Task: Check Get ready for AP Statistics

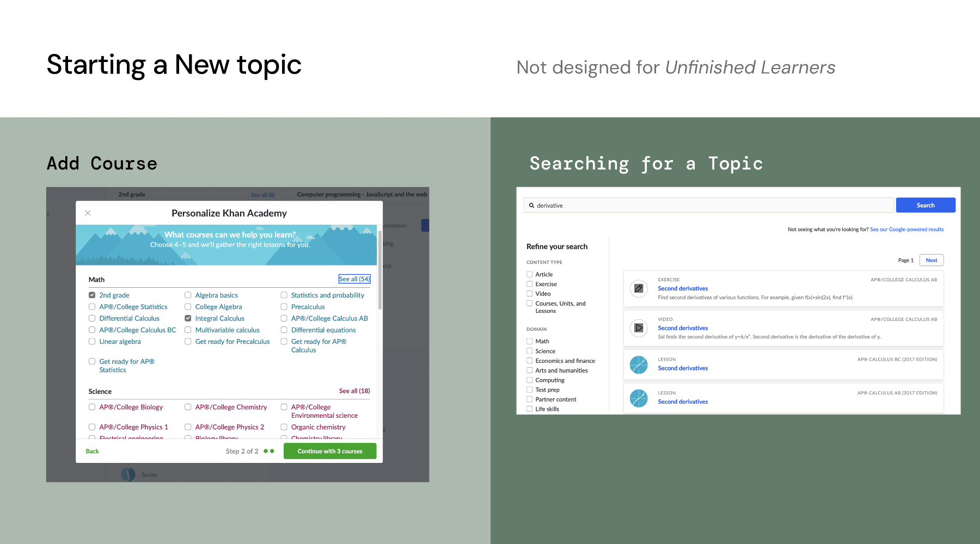Action: (x=92, y=361)
